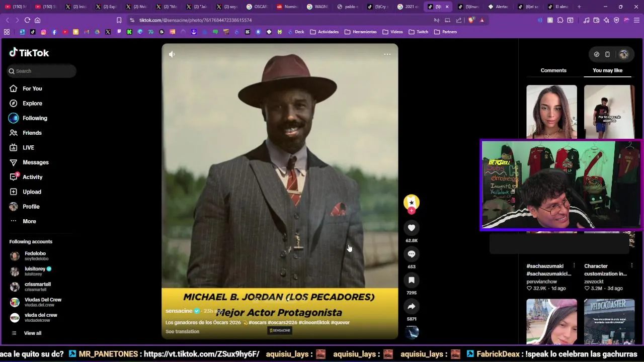Expand View all following accounts
This screenshot has width=644, height=362.
[33, 333]
